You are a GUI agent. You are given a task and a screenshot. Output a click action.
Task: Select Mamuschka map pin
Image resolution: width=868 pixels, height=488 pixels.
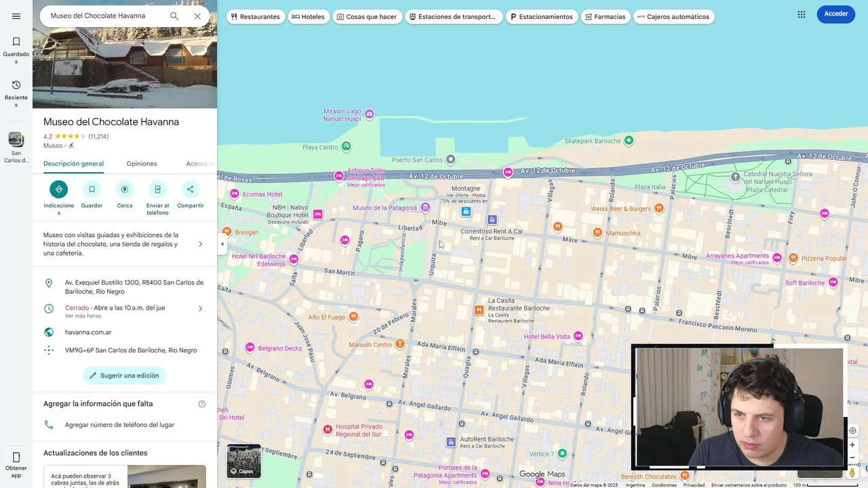click(597, 232)
